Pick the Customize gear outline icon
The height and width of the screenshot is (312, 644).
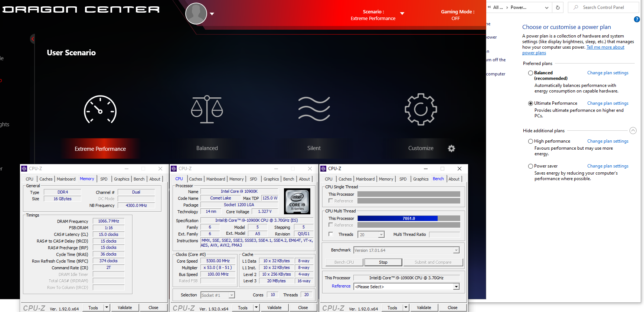pos(421,109)
